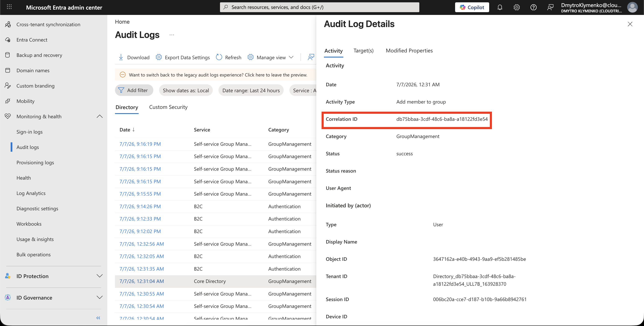Viewport: 644px width, 326px height.
Task: Open log entry 7/7/26, 9:15:55 PM
Action: click(140, 194)
